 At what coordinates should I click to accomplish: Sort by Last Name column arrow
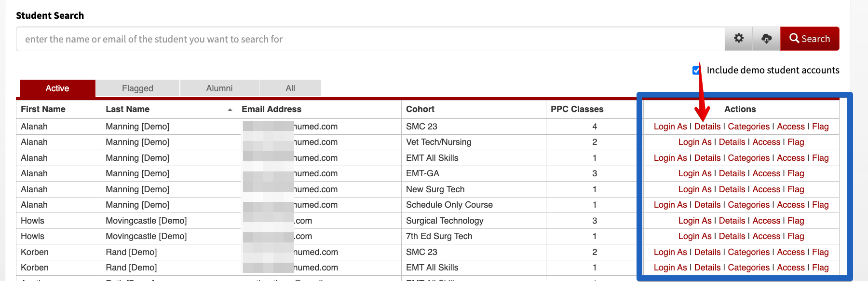pos(230,110)
